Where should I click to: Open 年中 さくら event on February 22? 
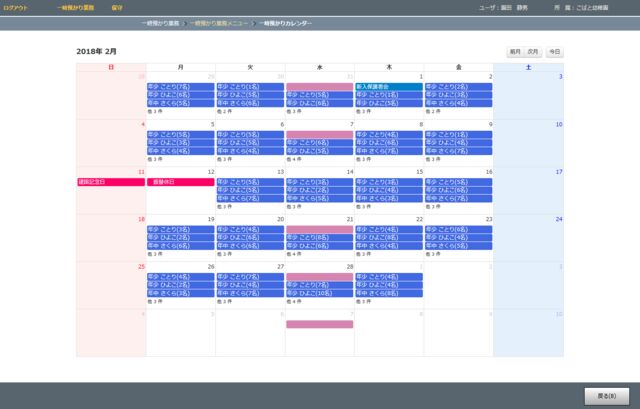click(389, 246)
